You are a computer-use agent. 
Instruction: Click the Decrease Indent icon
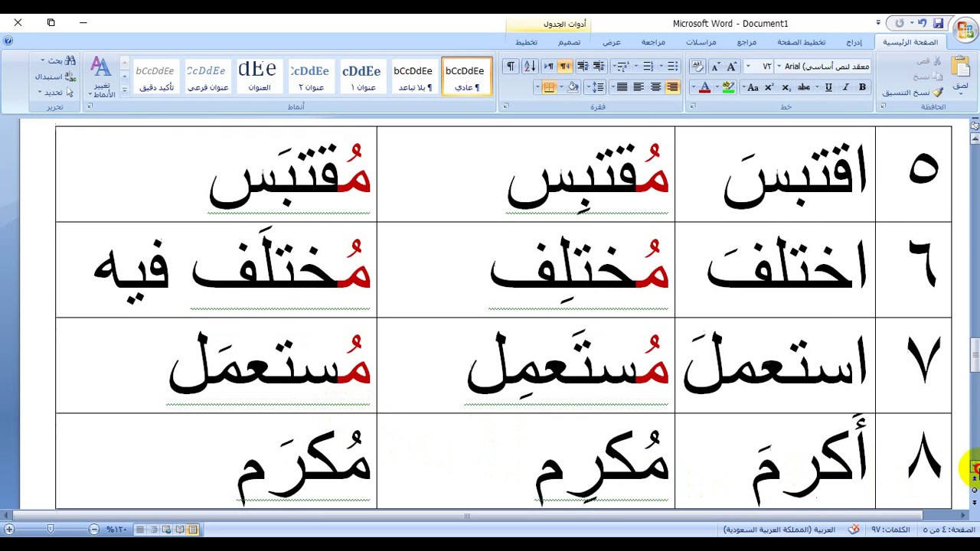pyautogui.click(x=599, y=67)
